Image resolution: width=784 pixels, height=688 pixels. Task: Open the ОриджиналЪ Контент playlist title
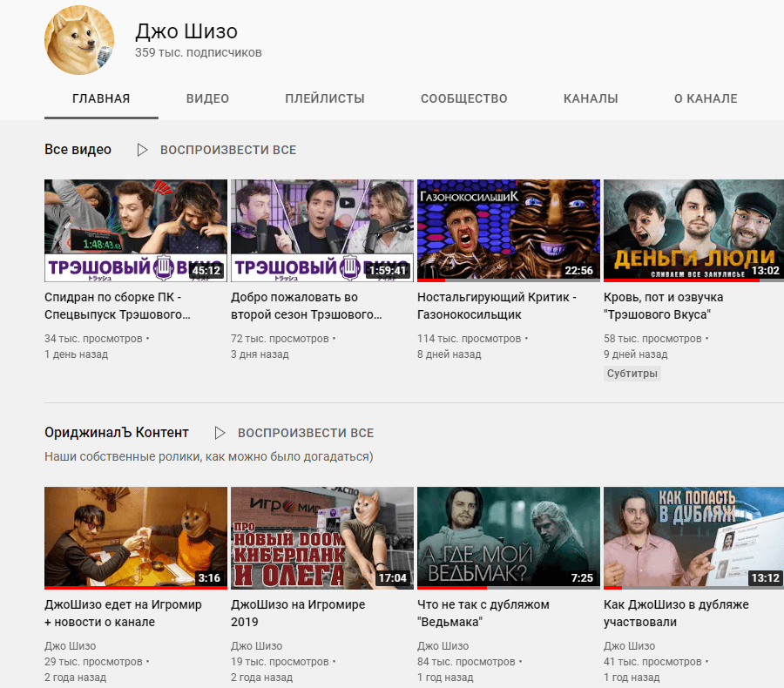click(x=117, y=433)
